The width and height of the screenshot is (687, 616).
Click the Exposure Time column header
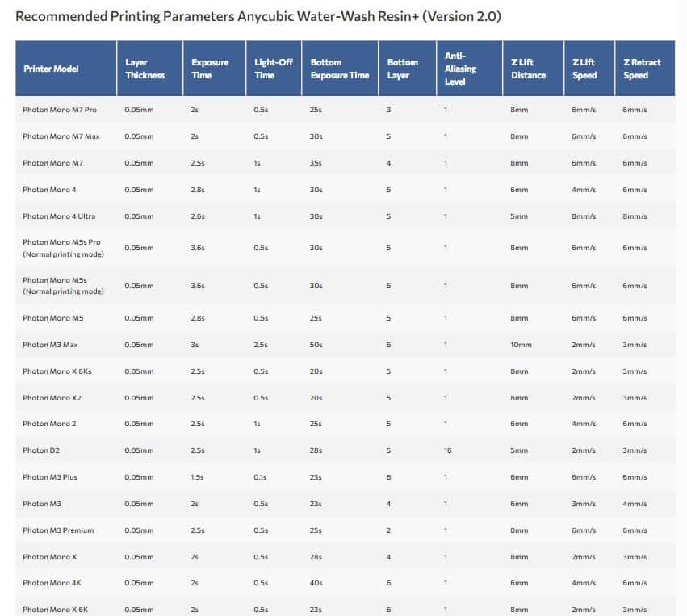click(210, 69)
